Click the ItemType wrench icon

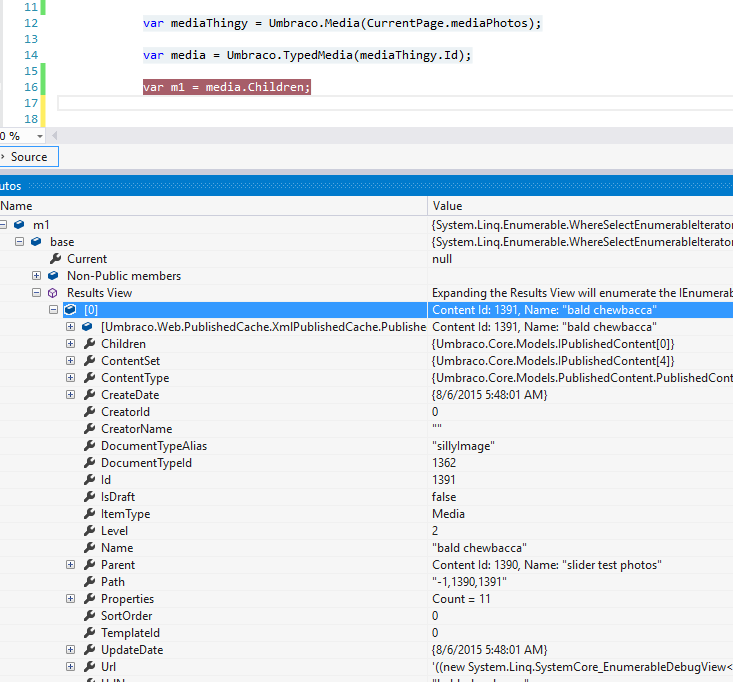pyautogui.click(x=90, y=514)
